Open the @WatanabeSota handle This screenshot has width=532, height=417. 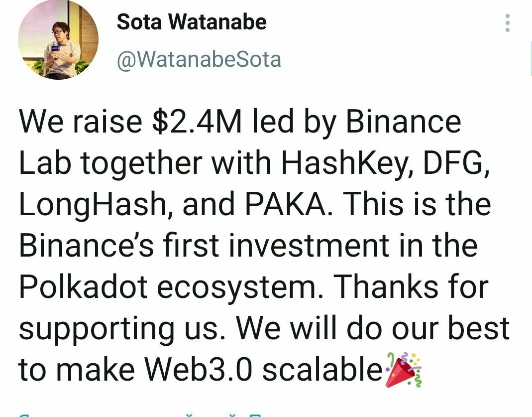[x=199, y=60]
